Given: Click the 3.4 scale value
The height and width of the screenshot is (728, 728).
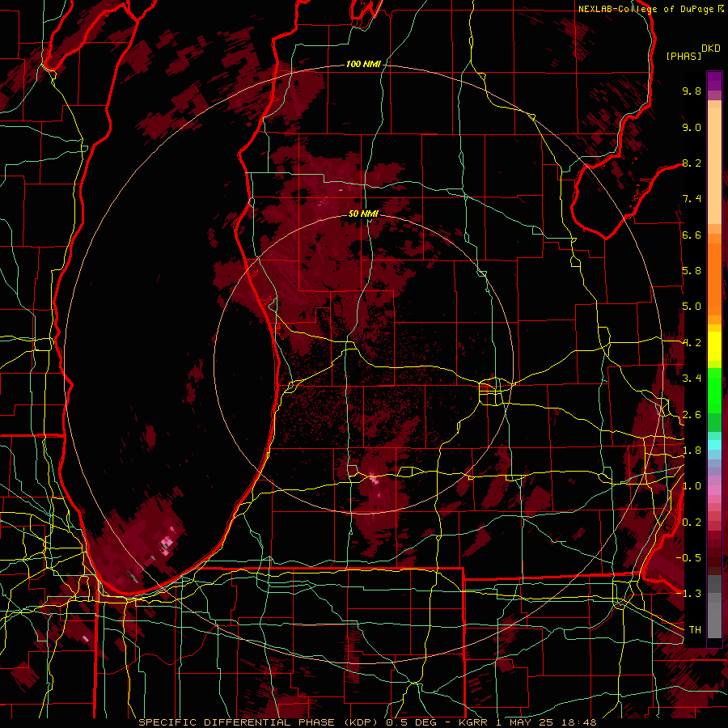Looking at the screenshot, I should click(x=692, y=379).
